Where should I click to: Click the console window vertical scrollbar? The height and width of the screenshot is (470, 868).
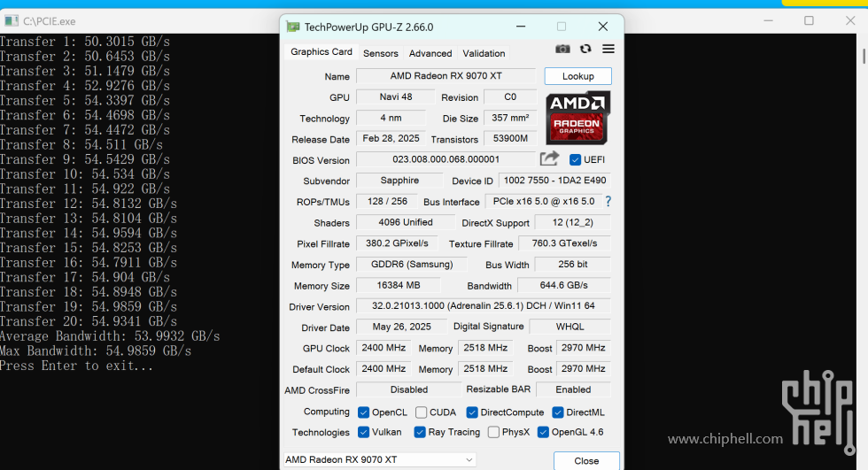point(864,56)
